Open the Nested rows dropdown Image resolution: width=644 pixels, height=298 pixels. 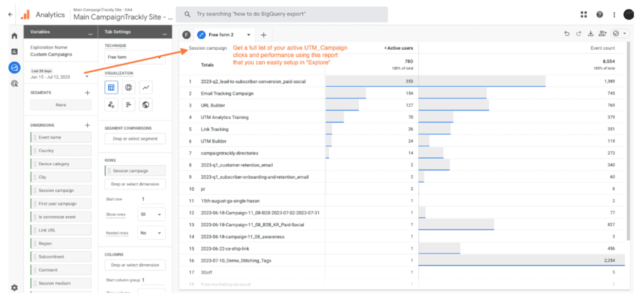[x=151, y=233]
